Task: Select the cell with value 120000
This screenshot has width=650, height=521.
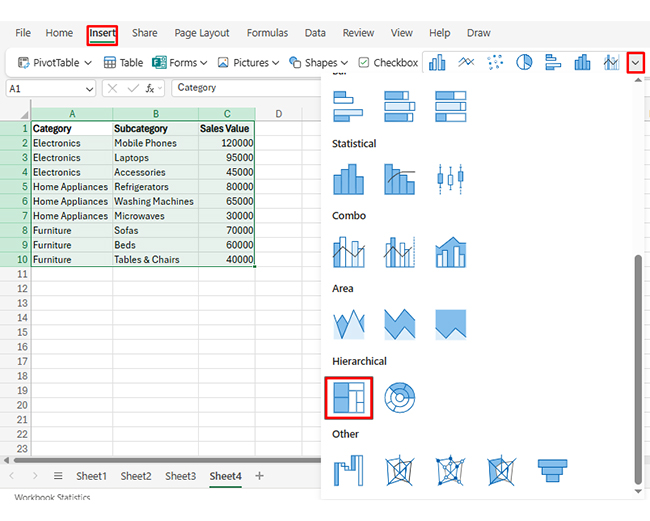Action: [226, 143]
